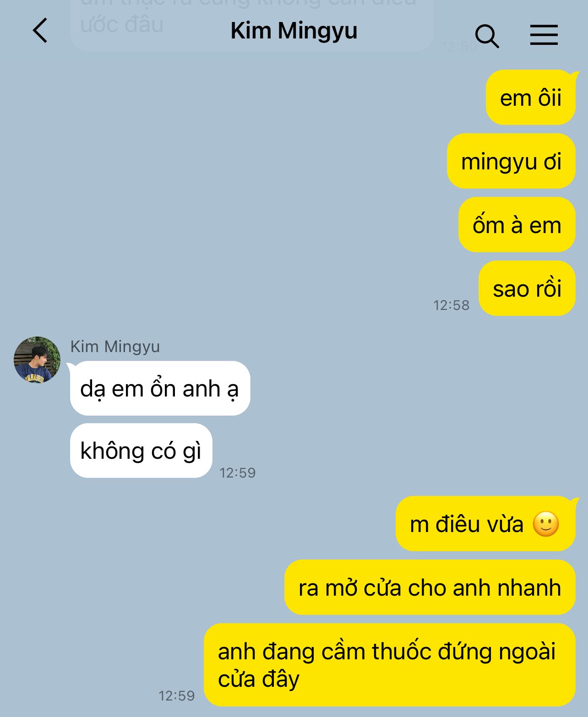This screenshot has width=588, height=717.
Task: Select the 'mingyu ơi' message bubble
Action: pos(511,161)
